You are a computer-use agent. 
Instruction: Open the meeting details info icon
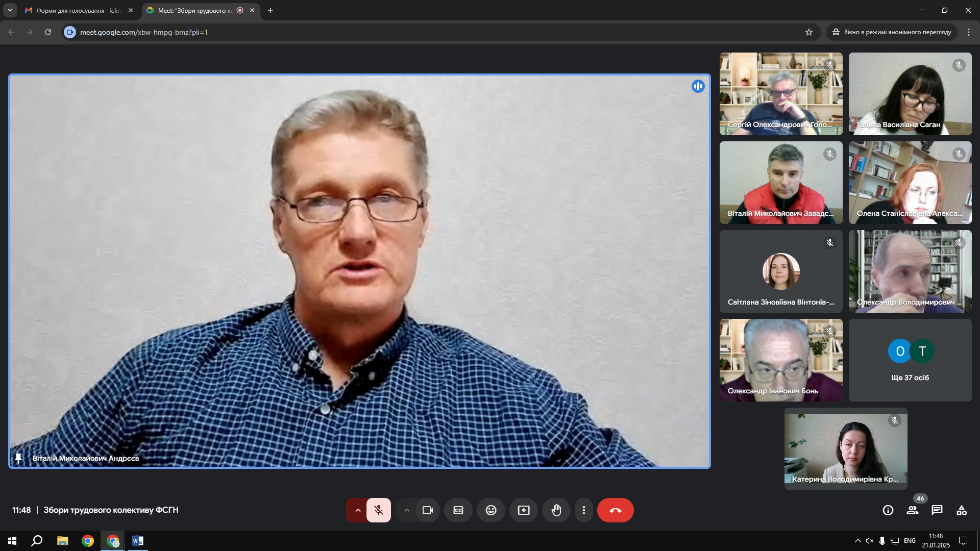[x=888, y=510]
